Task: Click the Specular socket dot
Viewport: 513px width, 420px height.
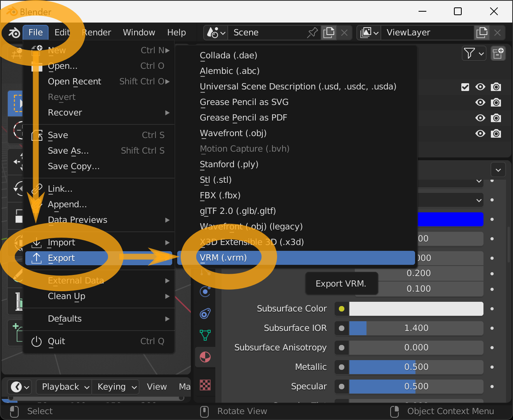Action: tap(342, 387)
